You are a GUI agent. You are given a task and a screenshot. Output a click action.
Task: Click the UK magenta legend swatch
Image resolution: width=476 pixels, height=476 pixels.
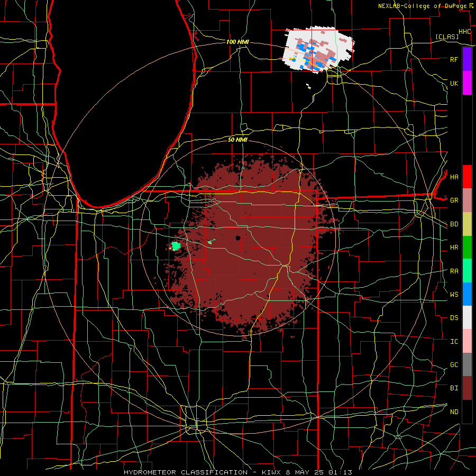[x=467, y=83]
